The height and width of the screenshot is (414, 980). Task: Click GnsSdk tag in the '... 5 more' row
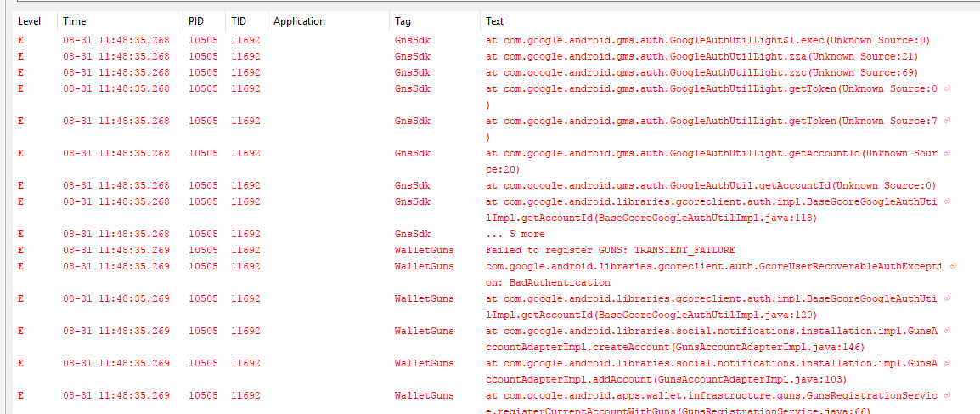pyautogui.click(x=413, y=234)
